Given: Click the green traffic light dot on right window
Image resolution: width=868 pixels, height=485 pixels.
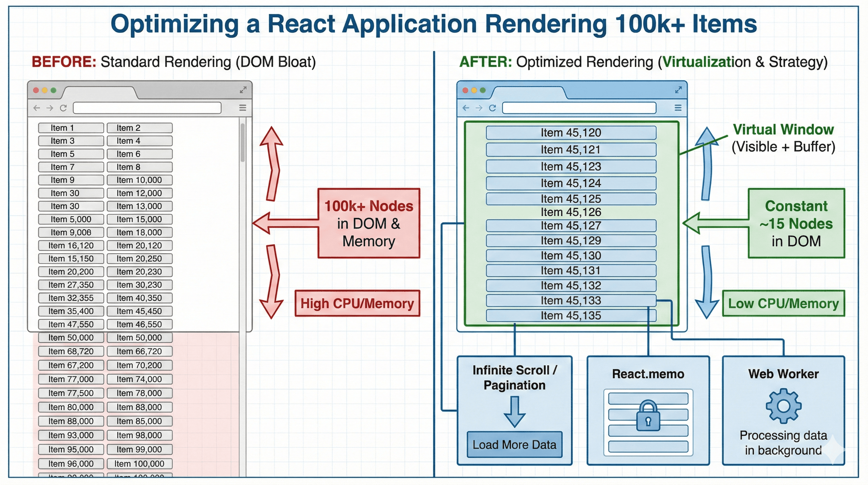Looking at the screenshot, I should (483, 90).
